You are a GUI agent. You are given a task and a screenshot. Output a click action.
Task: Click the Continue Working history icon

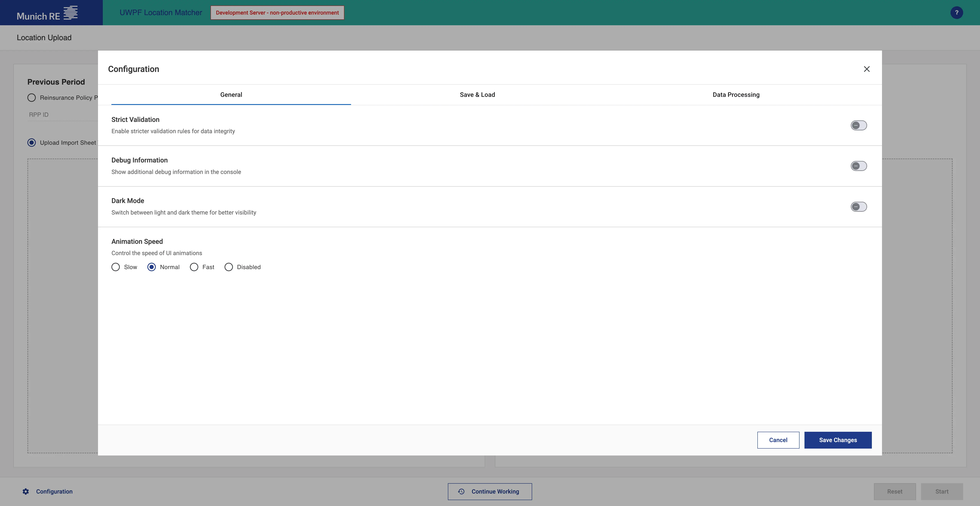coord(461,491)
